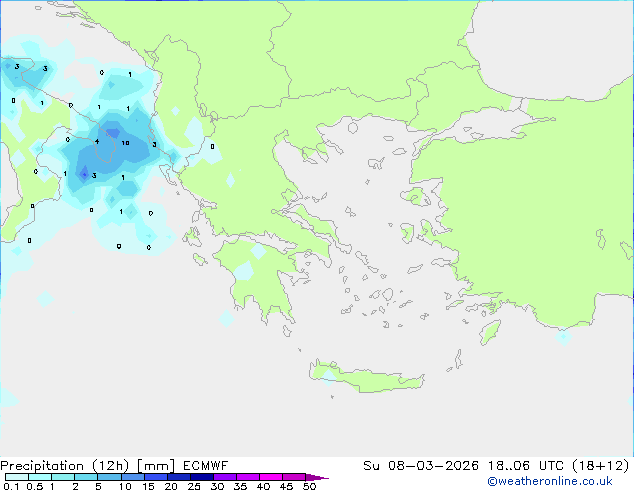Image resolution: width=634 pixels, height=490 pixels.
Task: Click the legend color segment between 20 and 25
Action: (179, 477)
